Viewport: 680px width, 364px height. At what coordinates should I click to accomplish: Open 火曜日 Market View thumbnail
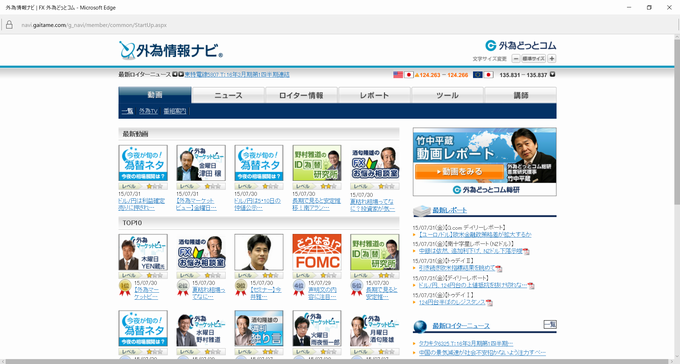317,328
